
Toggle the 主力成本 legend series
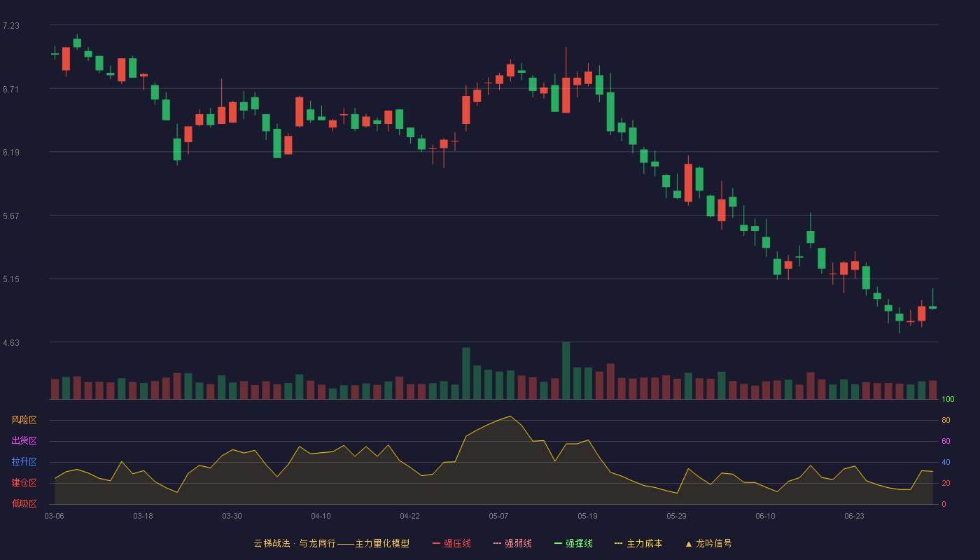click(638, 543)
